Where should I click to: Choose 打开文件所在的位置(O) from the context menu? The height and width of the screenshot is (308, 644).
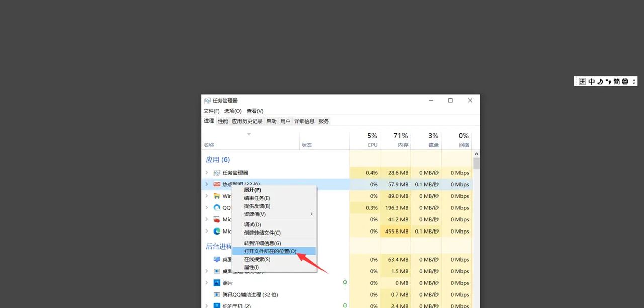pyautogui.click(x=270, y=251)
